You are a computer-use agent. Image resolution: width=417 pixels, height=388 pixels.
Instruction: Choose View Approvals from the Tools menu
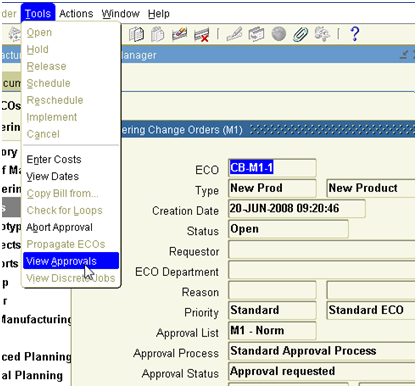(x=71, y=261)
